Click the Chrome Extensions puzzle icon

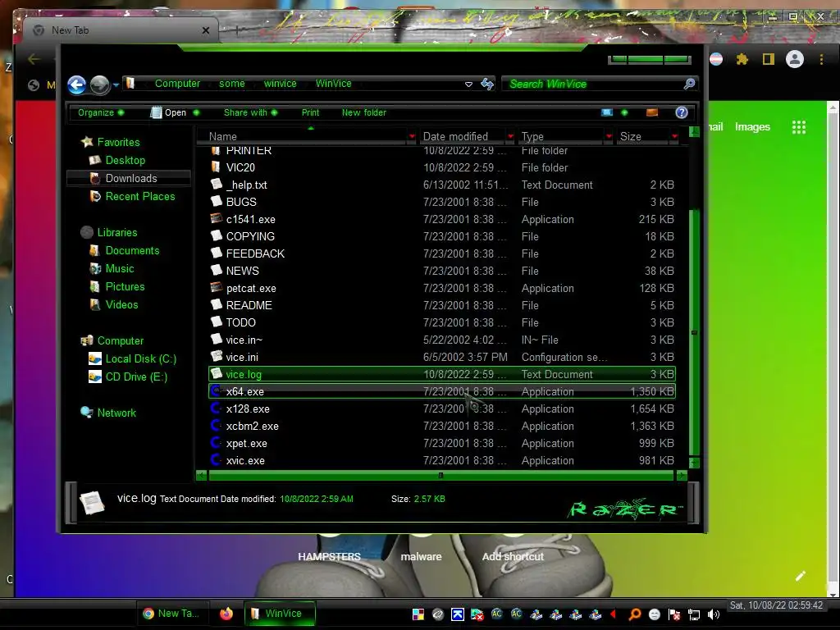[x=742, y=59]
